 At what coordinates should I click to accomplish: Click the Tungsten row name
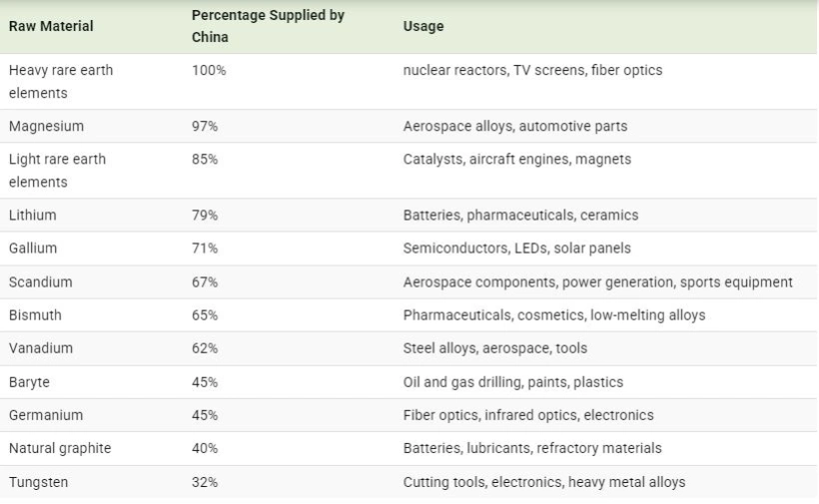pos(38,482)
